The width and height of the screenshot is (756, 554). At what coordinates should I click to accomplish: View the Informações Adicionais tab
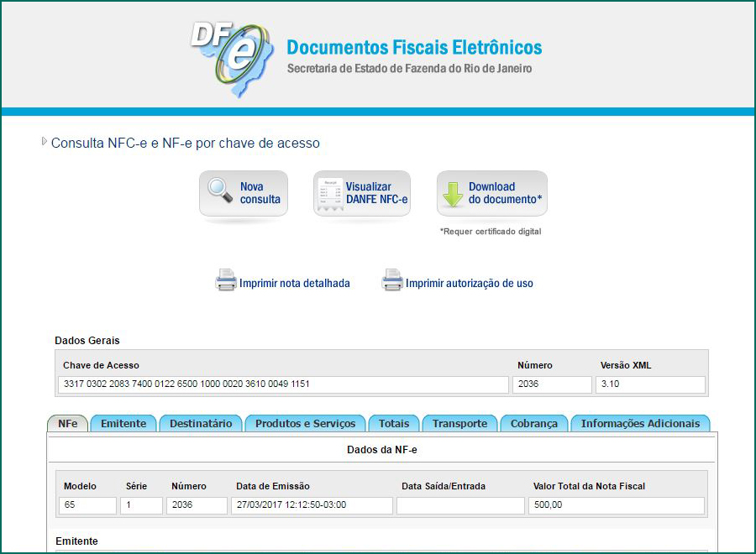point(639,424)
